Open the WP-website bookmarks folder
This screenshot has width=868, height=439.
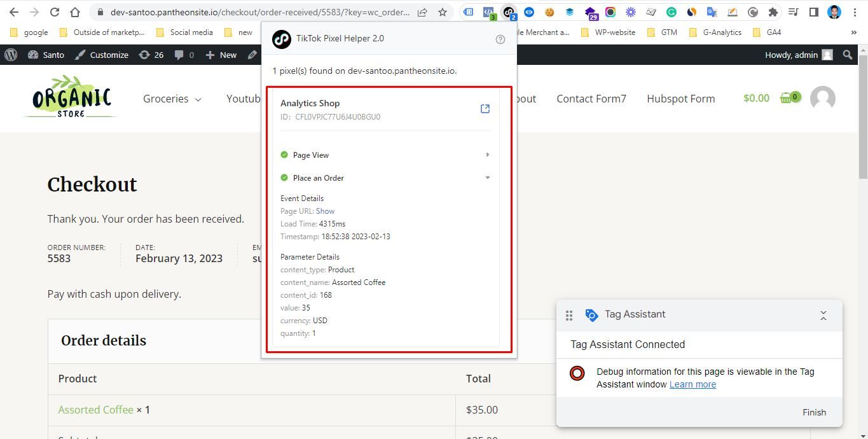pyautogui.click(x=608, y=32)
